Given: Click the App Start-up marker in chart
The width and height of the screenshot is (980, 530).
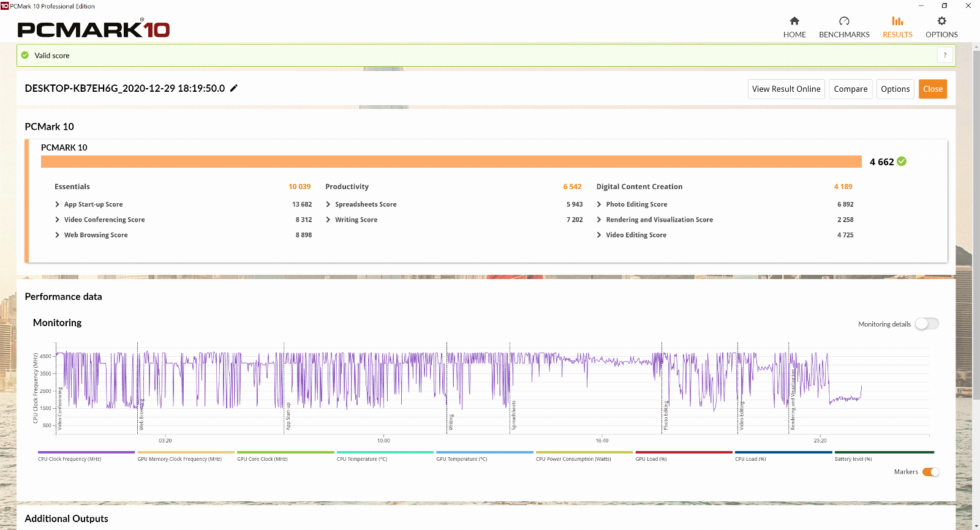Looking at the screenshot, I should pyautogui.click(x=288, y=416).
